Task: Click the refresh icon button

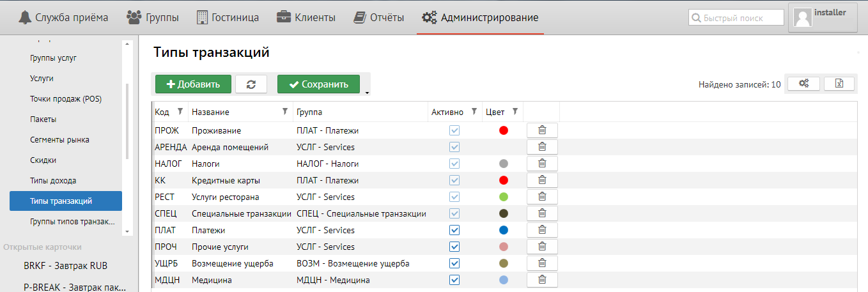Action: 251,84
